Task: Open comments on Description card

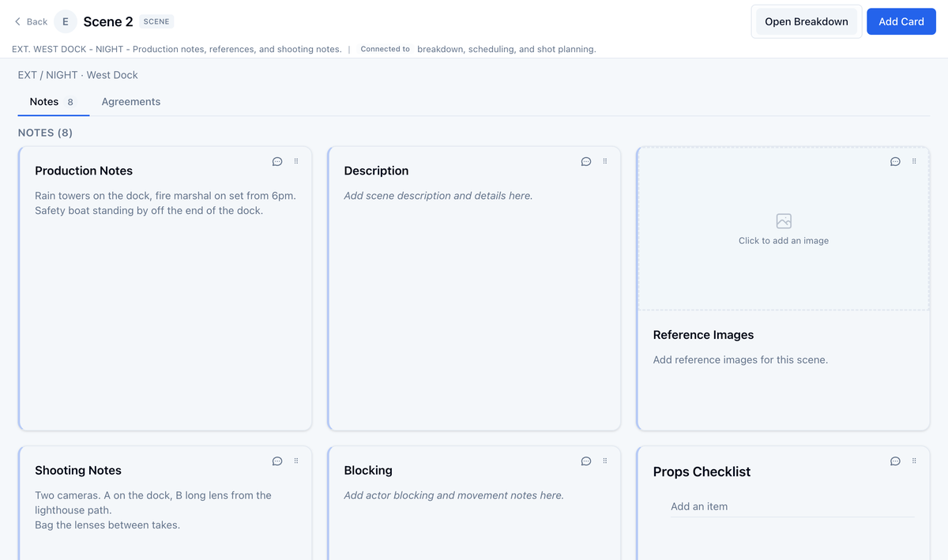Action: pyautogui.click(x=586, y=161)
